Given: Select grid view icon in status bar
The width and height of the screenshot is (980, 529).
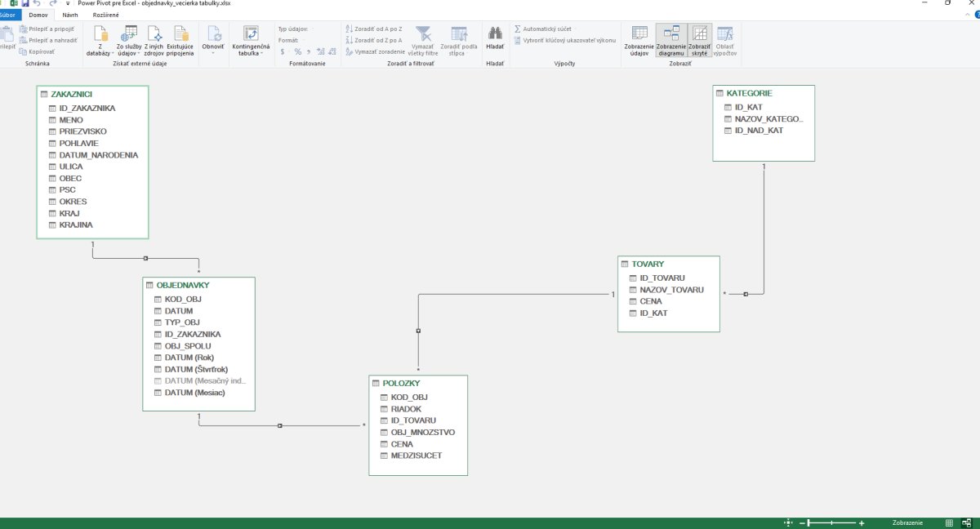Looking at the screenshot, I should click(948, 522).
